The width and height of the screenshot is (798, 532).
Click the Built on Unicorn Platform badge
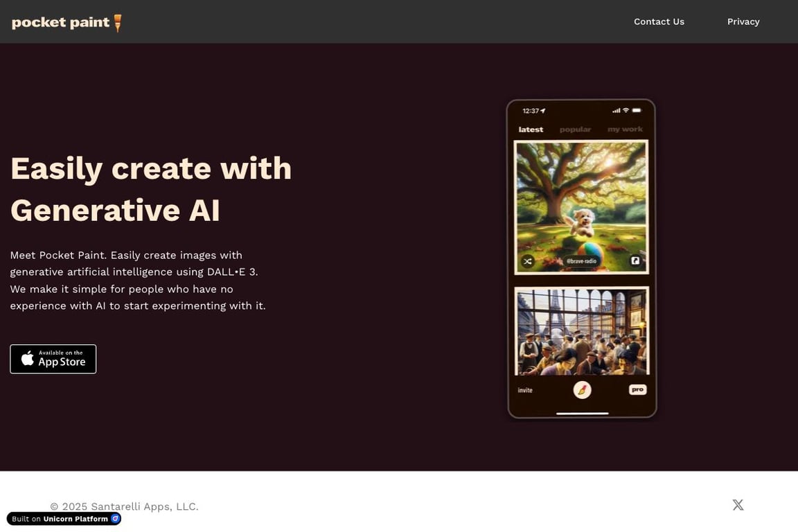(64, 519)
